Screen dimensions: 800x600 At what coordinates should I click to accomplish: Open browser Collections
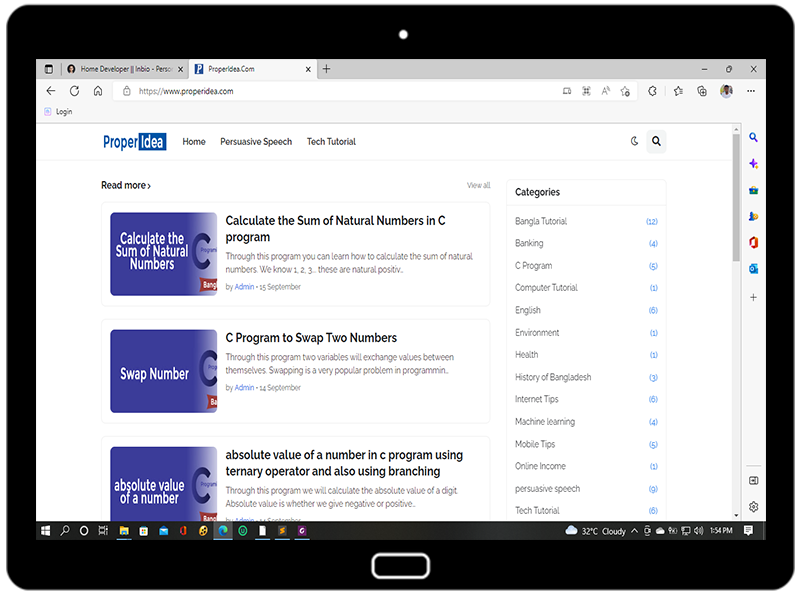coord(702,91)
